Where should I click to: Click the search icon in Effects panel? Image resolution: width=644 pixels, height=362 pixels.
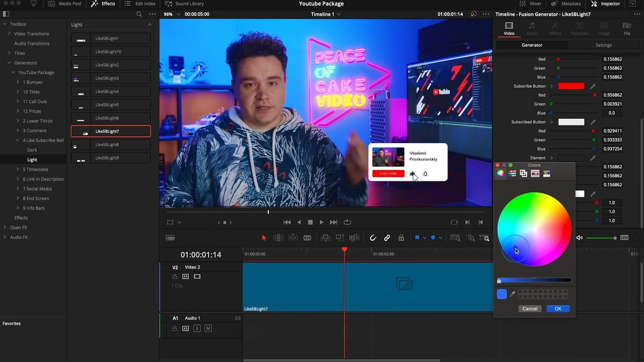(x=139, y=14)
